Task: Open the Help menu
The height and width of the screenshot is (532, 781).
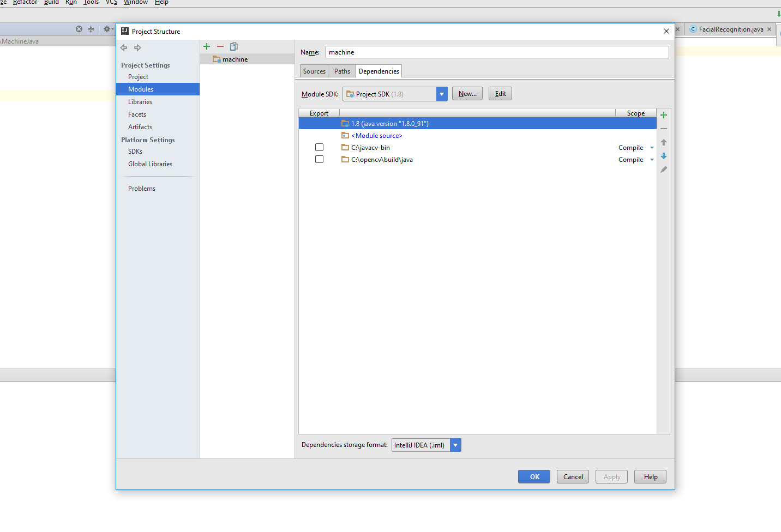Action: [x=161, y=2]
